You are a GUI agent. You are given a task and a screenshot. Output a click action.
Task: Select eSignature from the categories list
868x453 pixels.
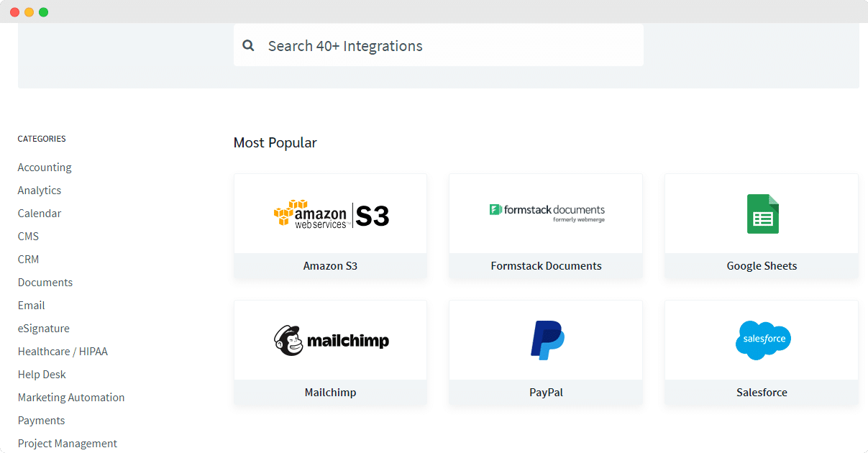point(43,328)
